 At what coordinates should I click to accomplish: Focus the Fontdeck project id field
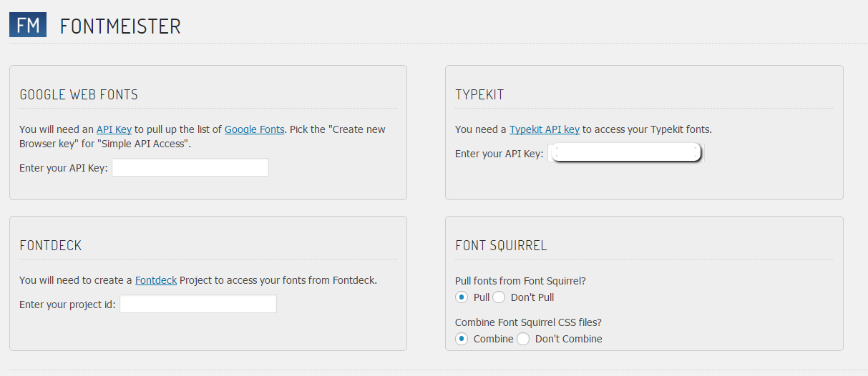[x=198, y=304]
